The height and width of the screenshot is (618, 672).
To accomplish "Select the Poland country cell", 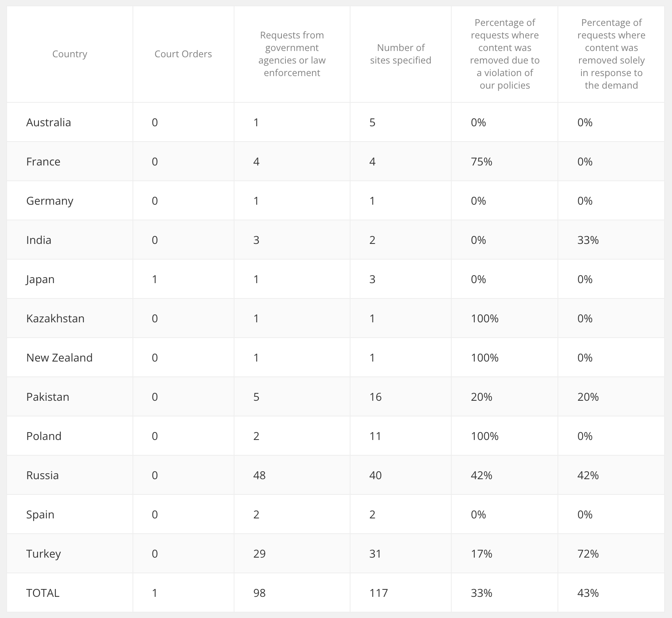I will pos(44,436).
